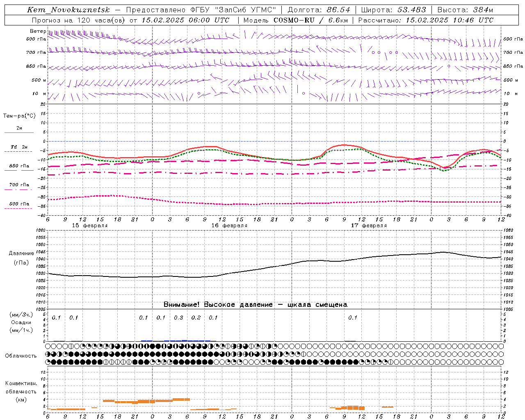Click the warning Внимание! Высокое давление
This screenshot has width=525, height=420.
coord(218,305)
